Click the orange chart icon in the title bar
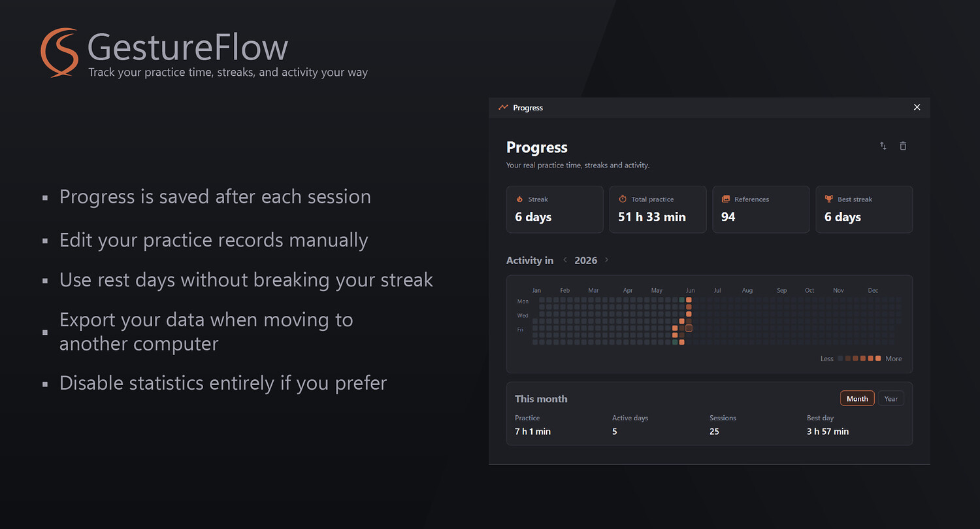The width and height of the screenshot is (980, 529). coord(503,107)
